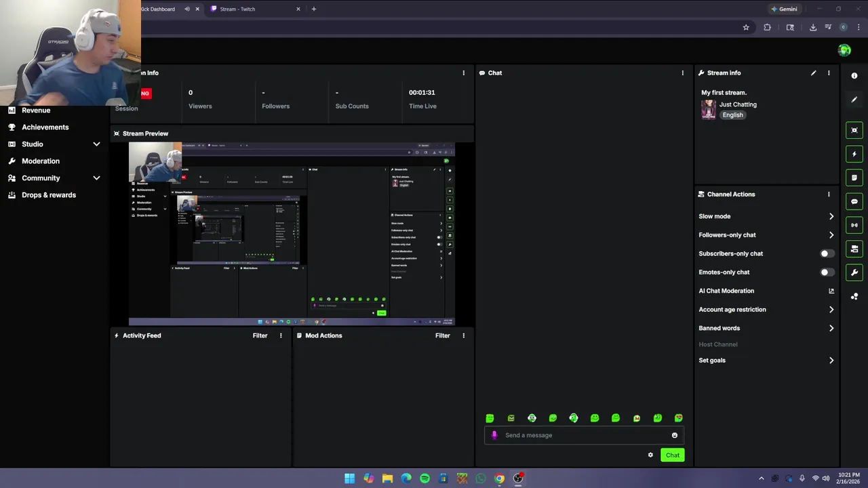Click the three-dots cluster icon at sidebar bottom
868x488 pixels.
click(x=854, y=296)
